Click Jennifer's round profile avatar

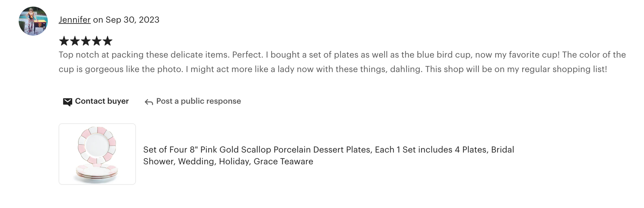pyautogui.click(x=33, y=21)
